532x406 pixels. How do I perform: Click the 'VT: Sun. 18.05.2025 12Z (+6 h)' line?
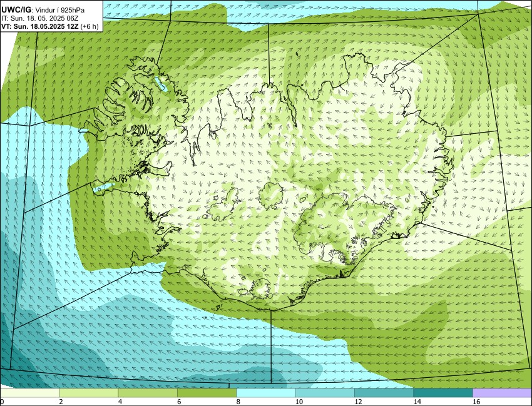[50, 26]
